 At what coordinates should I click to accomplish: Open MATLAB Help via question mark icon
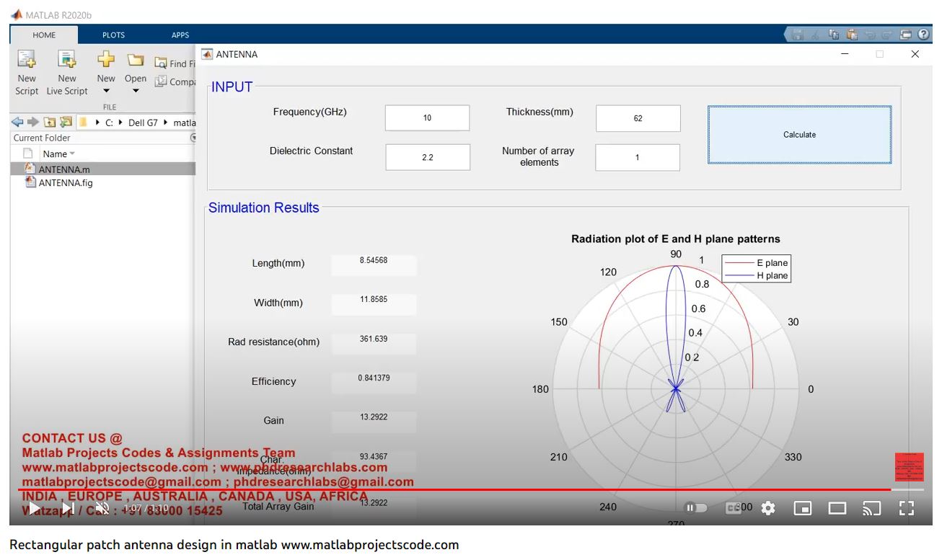click(x=923, y=34)
